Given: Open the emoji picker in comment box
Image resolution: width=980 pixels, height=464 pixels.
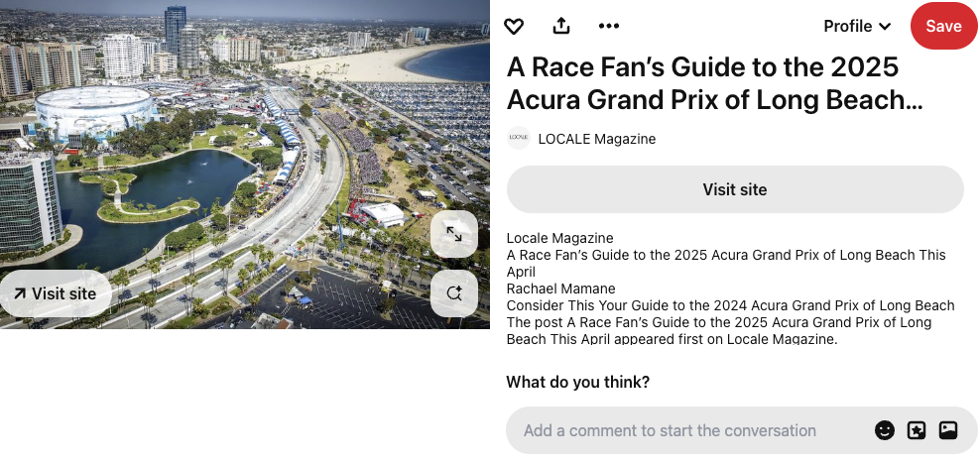Looking at the screenshot, I should pos(884,430).
